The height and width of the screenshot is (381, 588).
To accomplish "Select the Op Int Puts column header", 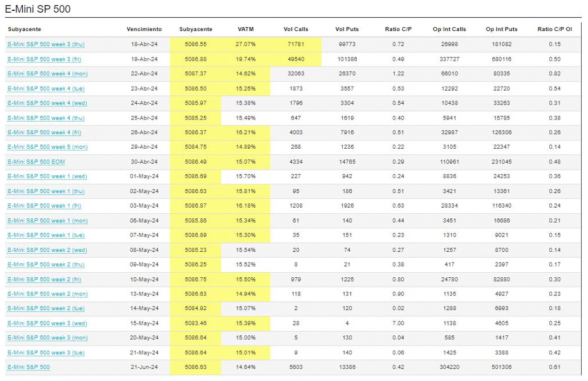I will point(501,29).
